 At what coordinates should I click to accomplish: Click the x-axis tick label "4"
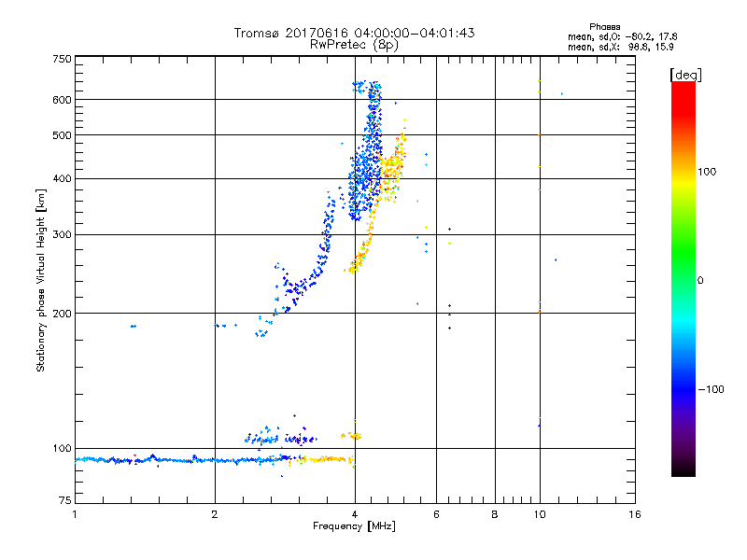355,514
